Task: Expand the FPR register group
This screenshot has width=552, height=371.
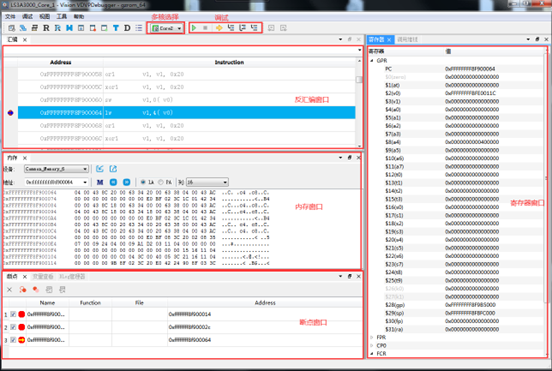Action: point(372,337)
